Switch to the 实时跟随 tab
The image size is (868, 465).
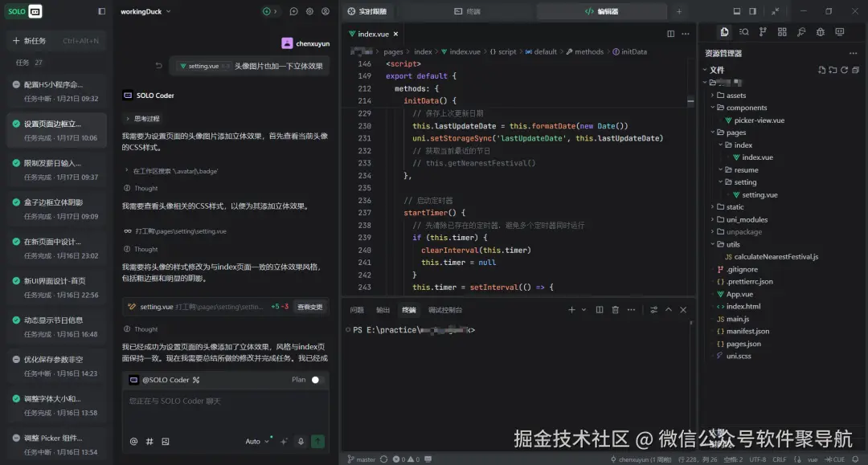(x=367, y=11)
